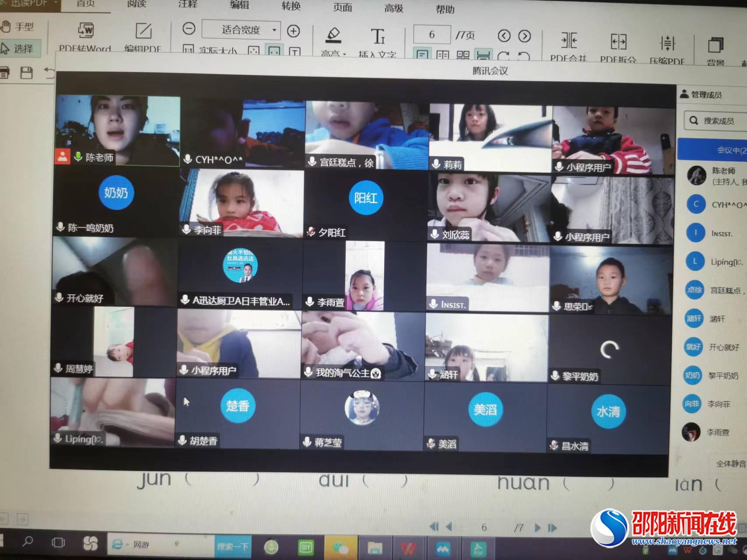The image size is (747, 560).
Task: Switch to the 转换 menu tab
Action: click(x=291, y=6)
